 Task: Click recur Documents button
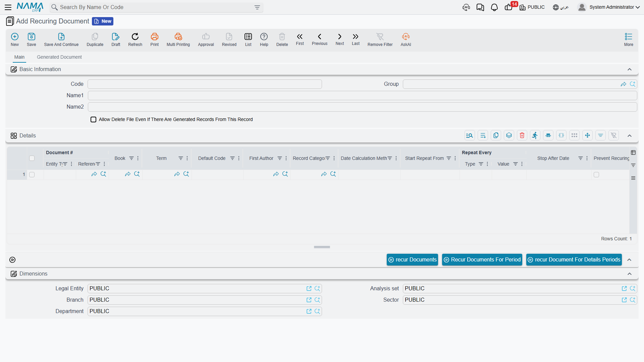[x=412, y=260]
